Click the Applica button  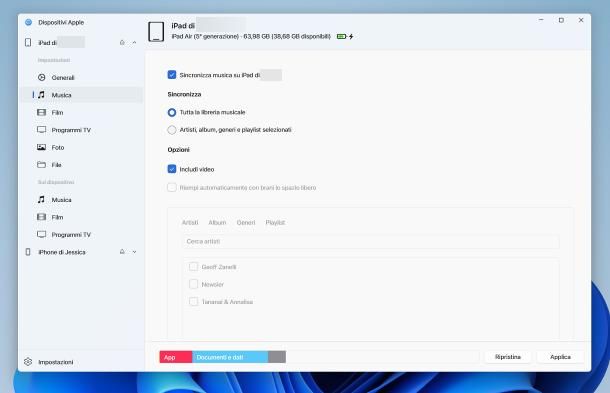560,357
